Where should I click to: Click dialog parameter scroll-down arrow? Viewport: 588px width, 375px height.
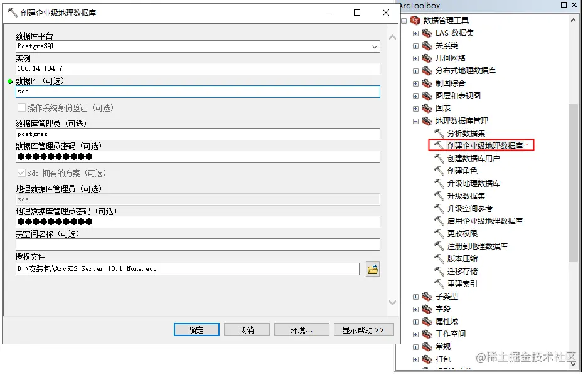[x=392, y=302]
